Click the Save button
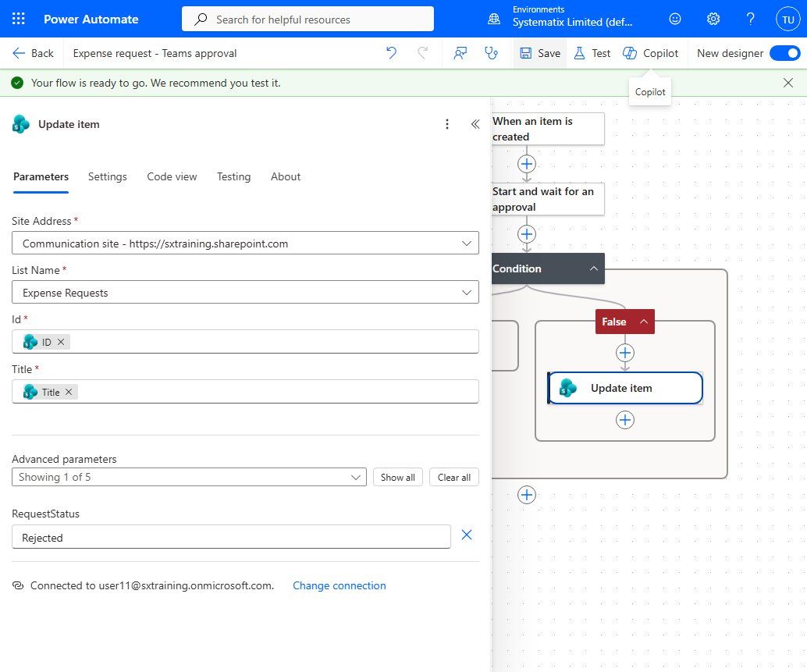The width and height of the screenshot is (807, 672). 540,53
